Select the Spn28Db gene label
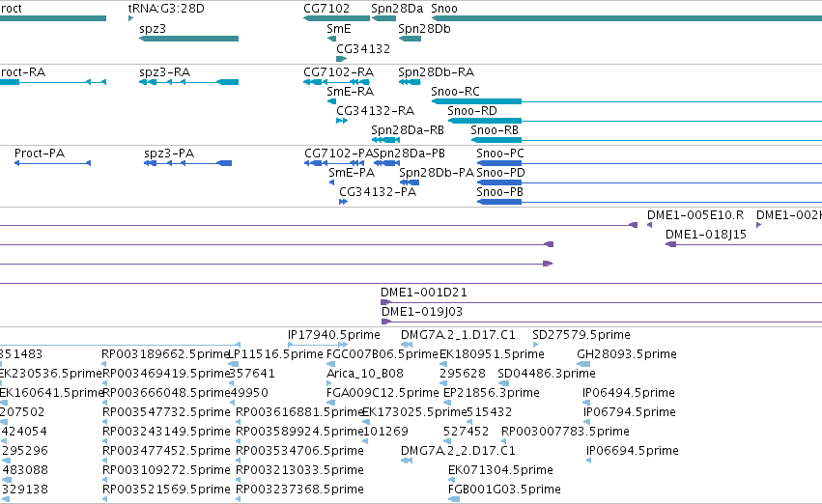 424,29
